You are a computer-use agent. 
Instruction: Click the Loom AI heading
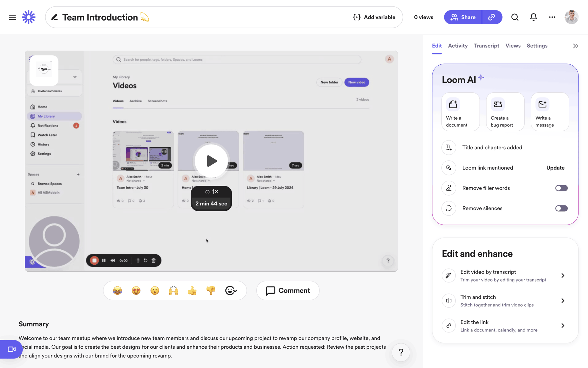(x=459, y=80)
